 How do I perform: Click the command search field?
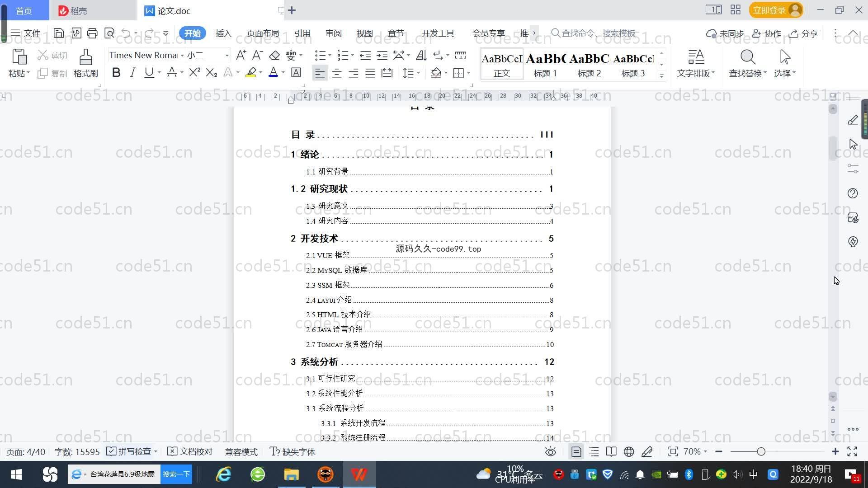(593, 33)
